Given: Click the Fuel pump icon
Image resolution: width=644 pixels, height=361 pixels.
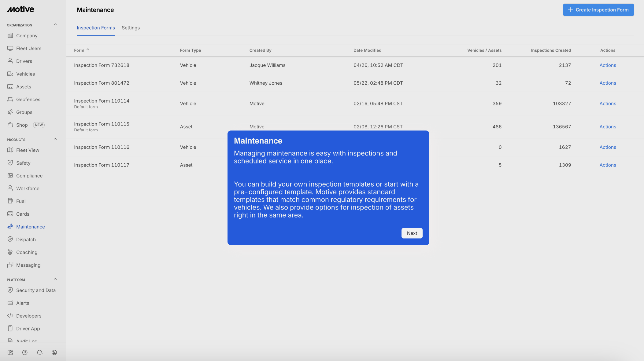Looking at the screenshot, I should point(10,201).
